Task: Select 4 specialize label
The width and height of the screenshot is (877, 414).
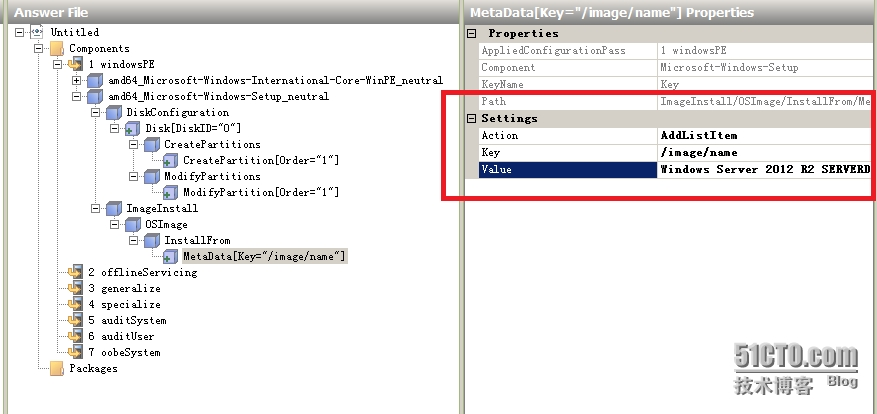Action: (124, 304)
